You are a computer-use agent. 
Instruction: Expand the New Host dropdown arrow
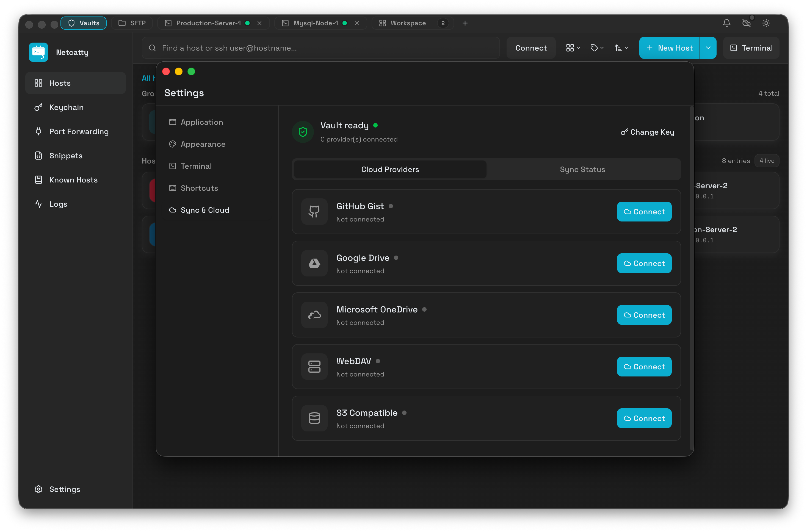click(x=708, y=48)
